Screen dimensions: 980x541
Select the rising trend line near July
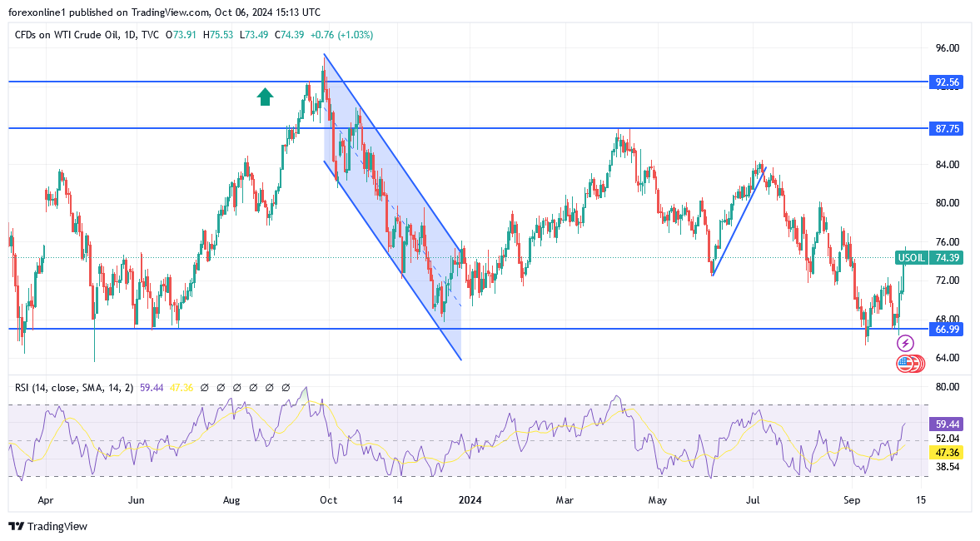(739, 221)
